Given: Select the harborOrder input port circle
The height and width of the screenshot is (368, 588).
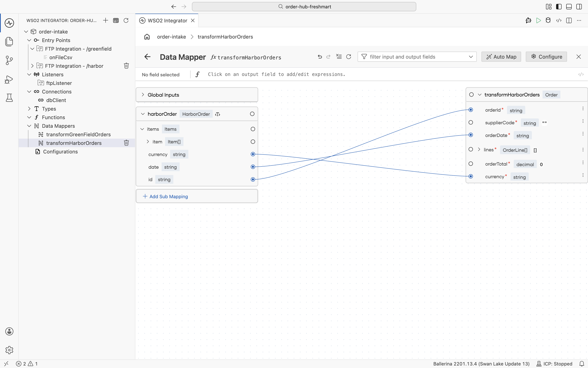Looking at the screenshot, I should (x=252, y=114).
